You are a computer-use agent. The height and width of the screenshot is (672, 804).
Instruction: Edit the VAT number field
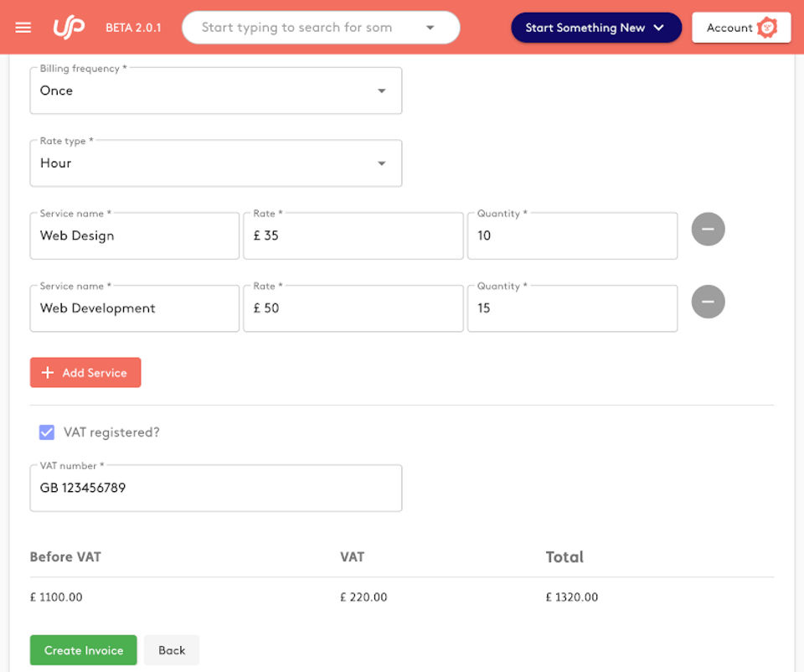(216, 488)
